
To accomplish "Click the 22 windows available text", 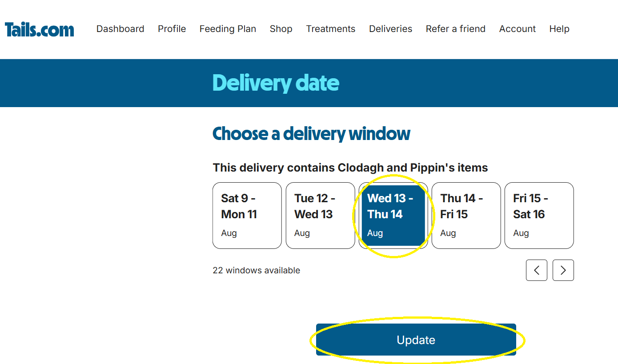I will click(x=256, y=270).
